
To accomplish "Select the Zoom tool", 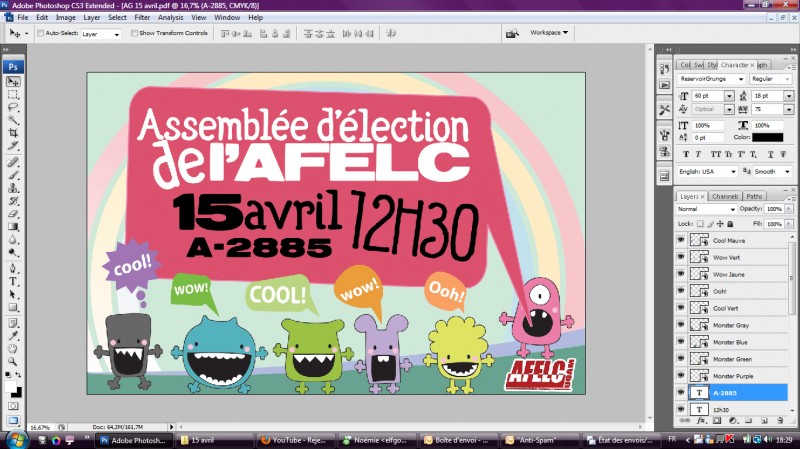I will pos(13,362).
